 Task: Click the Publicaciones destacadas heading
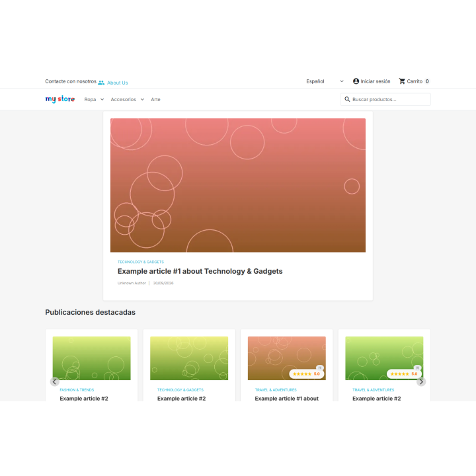(x=90, y=312)
